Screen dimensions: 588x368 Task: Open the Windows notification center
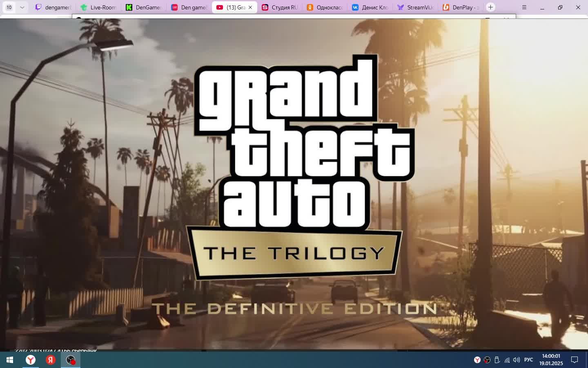tap(575, 360)
